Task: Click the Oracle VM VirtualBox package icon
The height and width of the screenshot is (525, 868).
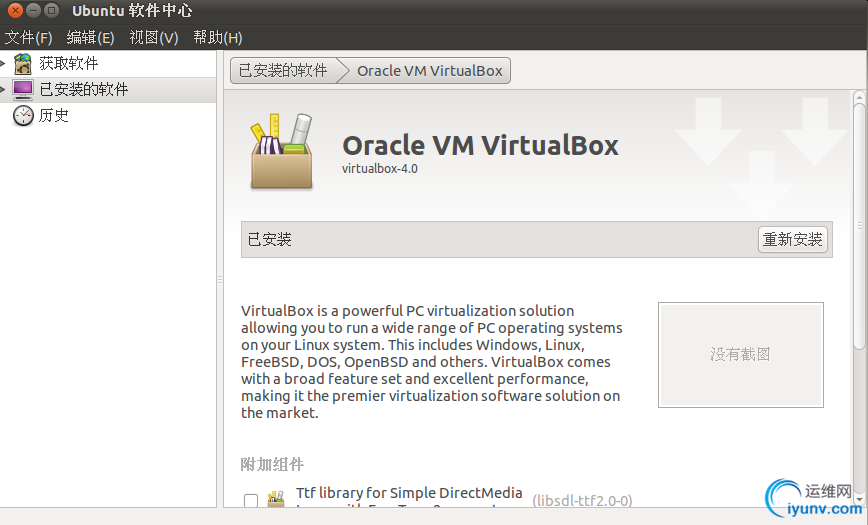Action: coord(282,151)
